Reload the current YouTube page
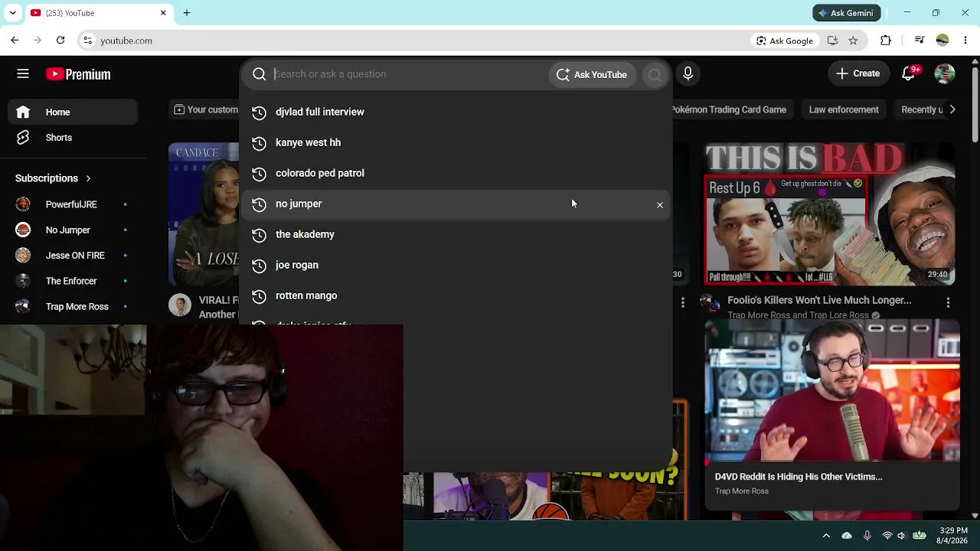 [x=60, y=41]
